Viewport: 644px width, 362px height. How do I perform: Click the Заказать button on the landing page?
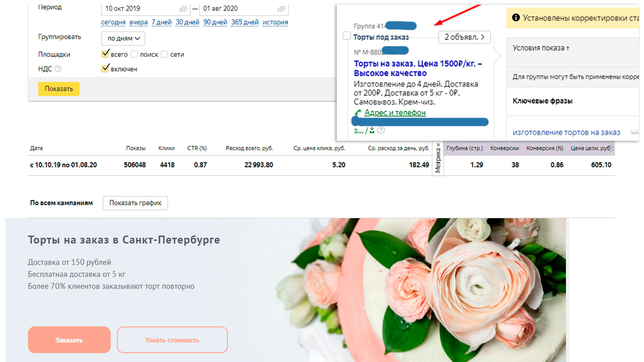pyautogui.click(x=69, y=340)
